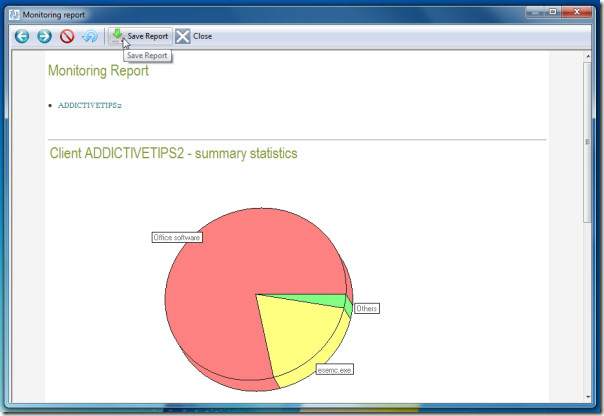604x416 pixels.
Task: Click the esemc.exe pie label
Action: click(x=334, y=370)
